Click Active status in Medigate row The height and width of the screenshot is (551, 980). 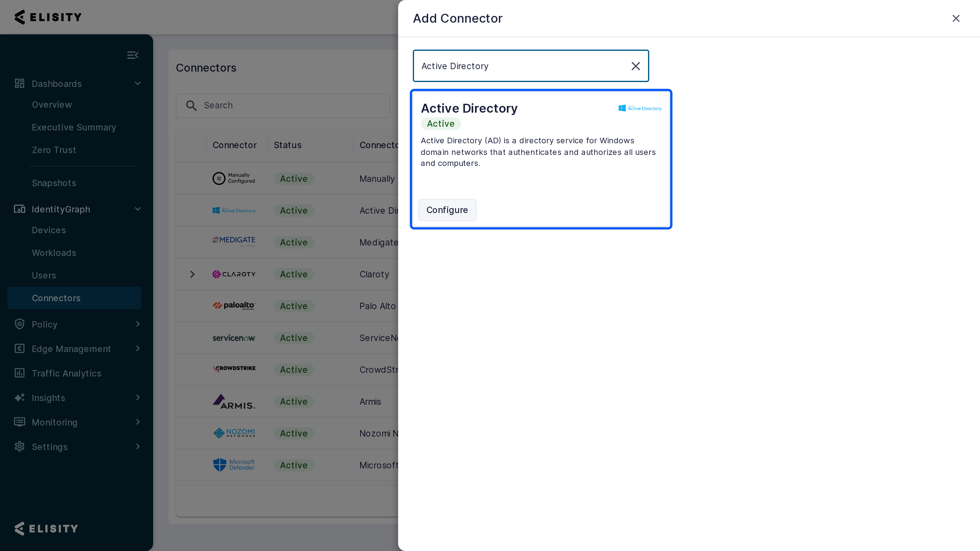[294, 242]
